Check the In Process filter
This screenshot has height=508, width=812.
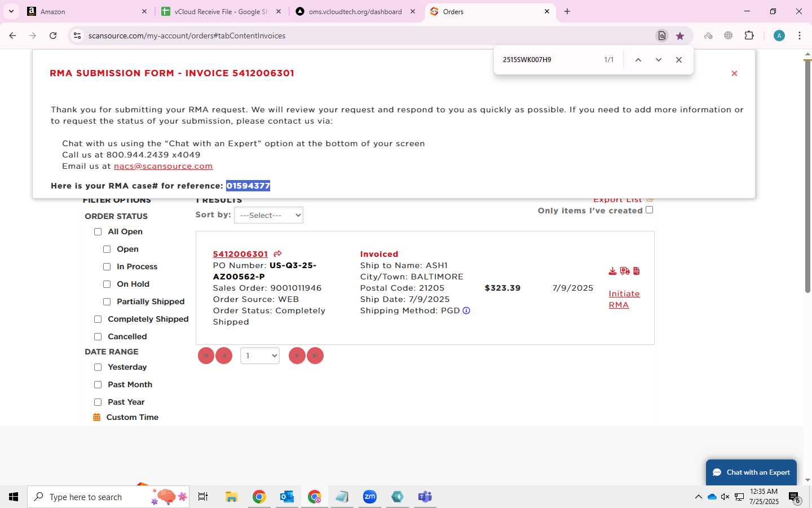click(x=107, y=266)
